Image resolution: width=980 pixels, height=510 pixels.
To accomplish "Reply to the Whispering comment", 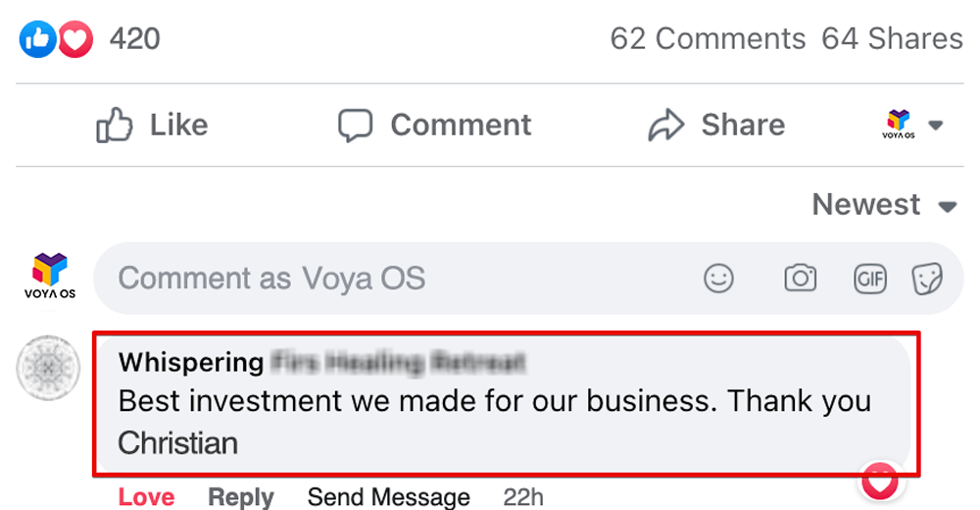I will [241, 496].
